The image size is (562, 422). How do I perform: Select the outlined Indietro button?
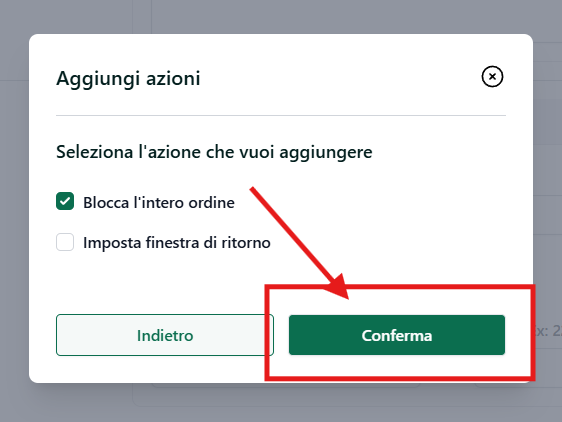pyautogui.click(x=165, y=335)
